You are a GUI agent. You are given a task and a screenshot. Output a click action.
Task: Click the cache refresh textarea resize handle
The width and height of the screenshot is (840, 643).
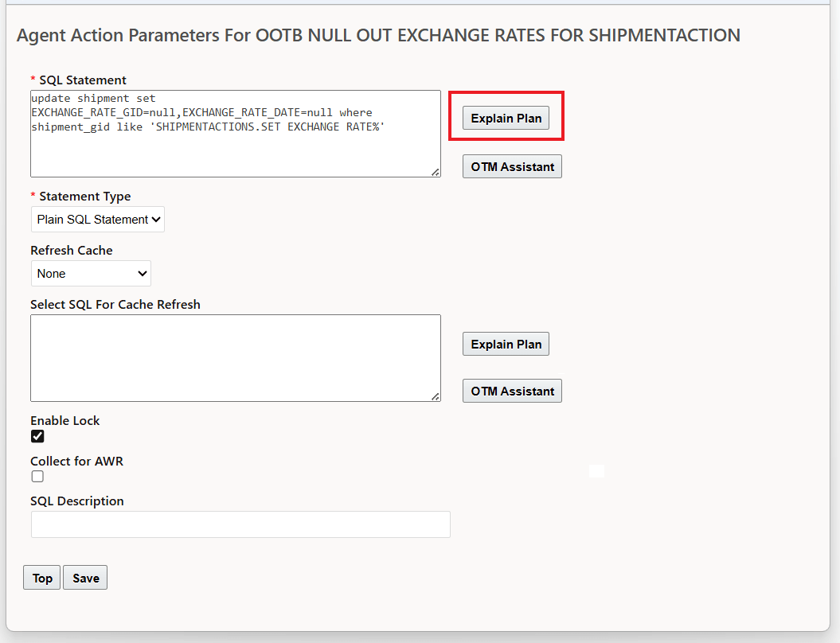(x=436, y=396)
